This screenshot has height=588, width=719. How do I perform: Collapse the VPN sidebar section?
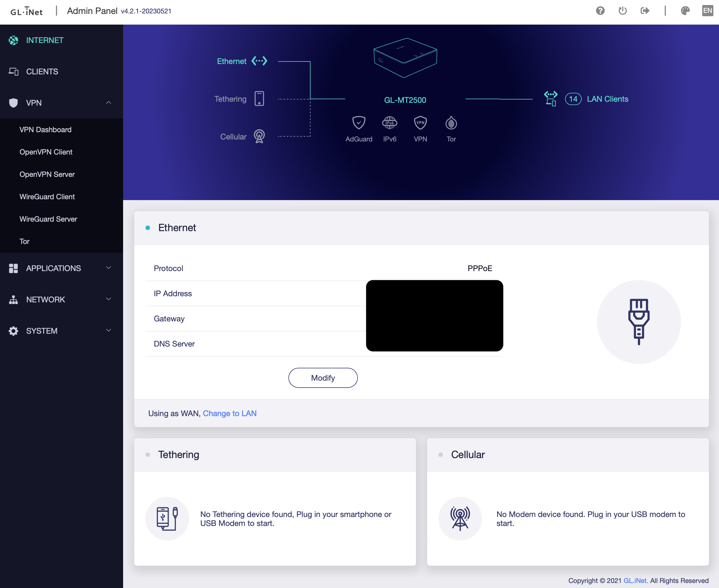point(109,103)
